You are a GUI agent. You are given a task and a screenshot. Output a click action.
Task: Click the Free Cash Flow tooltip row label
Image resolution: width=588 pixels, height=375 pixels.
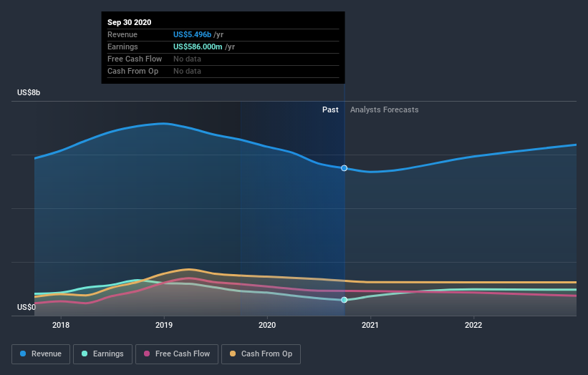(x=135, y=59)
